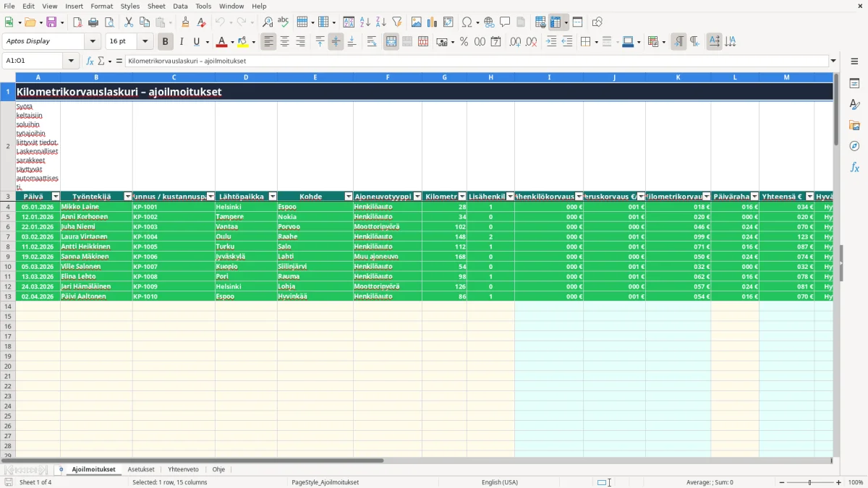Save the document with the Save icon
This screenshot has height=488, width=868.
tap(51, 22)
